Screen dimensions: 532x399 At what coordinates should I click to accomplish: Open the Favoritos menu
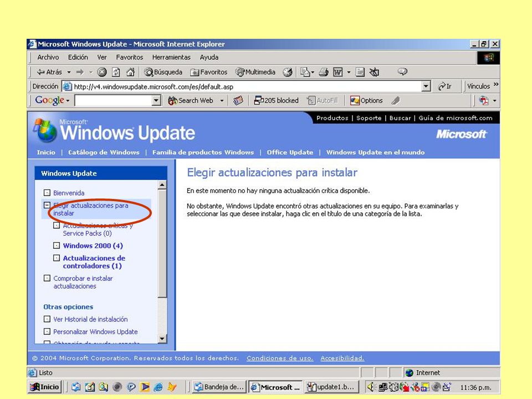130,57
